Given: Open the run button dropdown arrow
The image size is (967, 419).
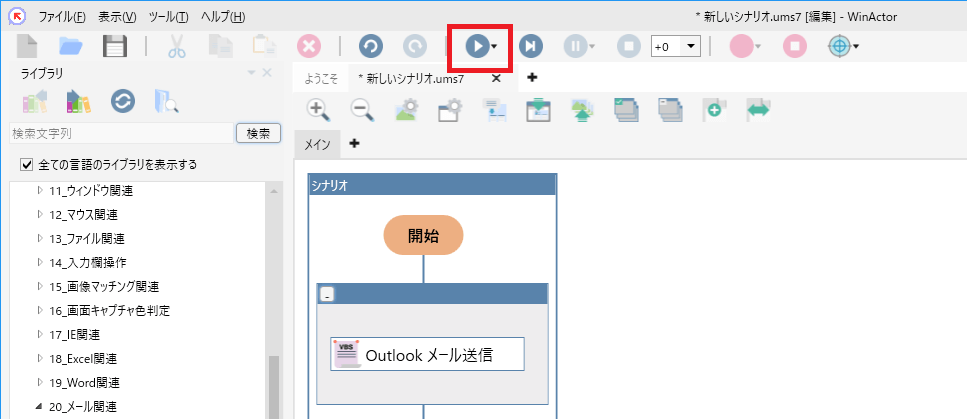Looking at the screenshot, I should (494, 46).
